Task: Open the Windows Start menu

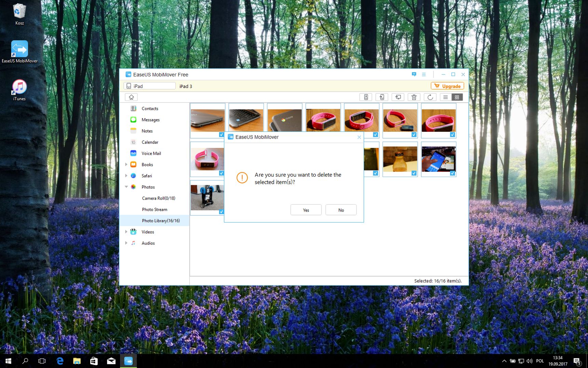Action: [x=9, y=361]
